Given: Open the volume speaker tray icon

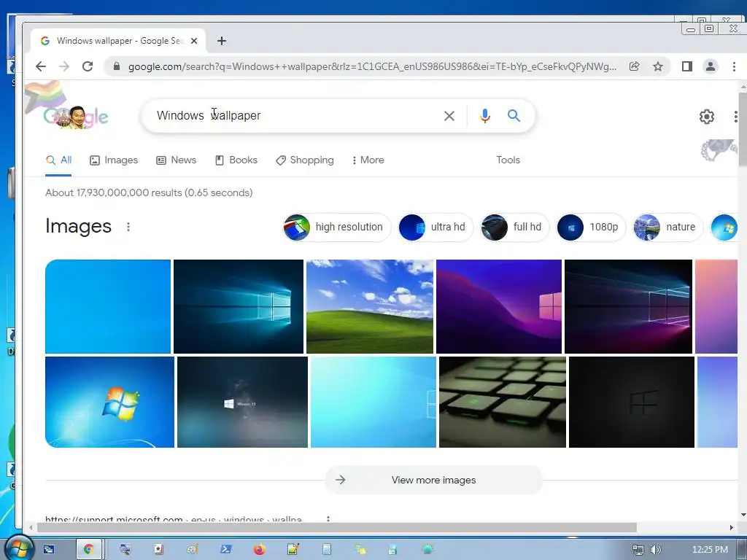Looking at the screenshot, I should click(656, 550).
